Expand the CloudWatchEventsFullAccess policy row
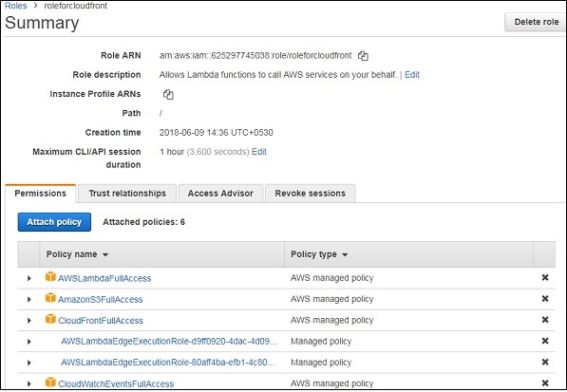Image resolution: width=567 pixels, height=392 pixels. click(x=28, y=383)
